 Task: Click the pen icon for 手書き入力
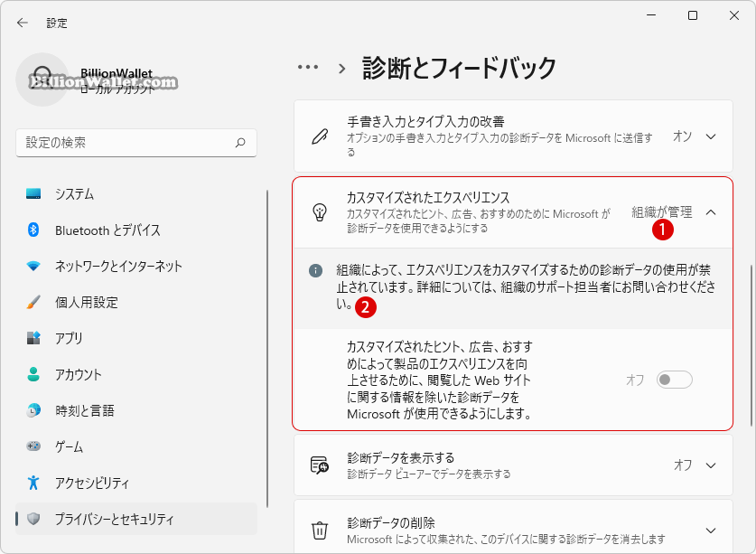pyautogui.click(x=320, y=136)
